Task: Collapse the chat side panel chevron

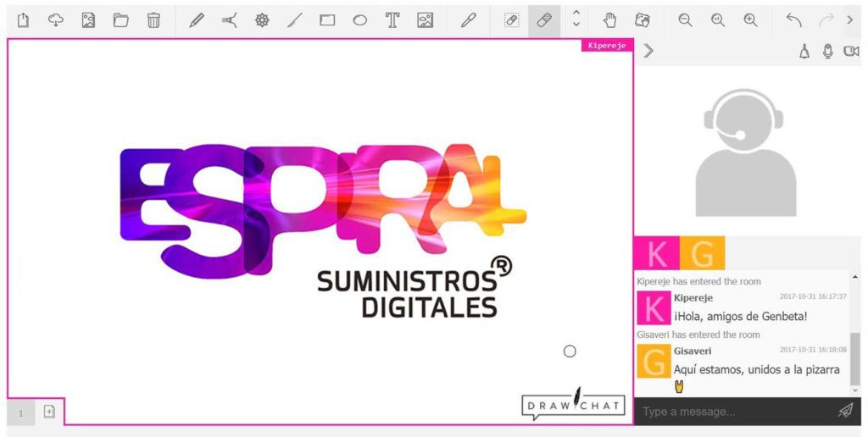Action: (648, 51)
